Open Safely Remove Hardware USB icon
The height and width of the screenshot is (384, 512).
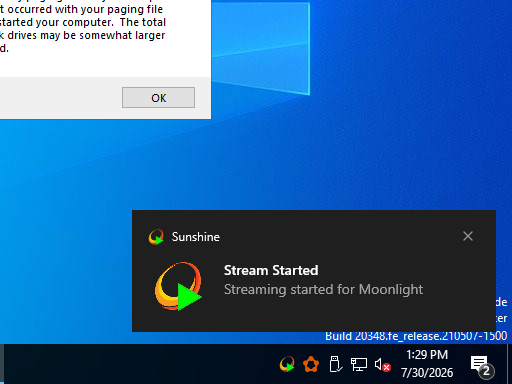(335, 364)
